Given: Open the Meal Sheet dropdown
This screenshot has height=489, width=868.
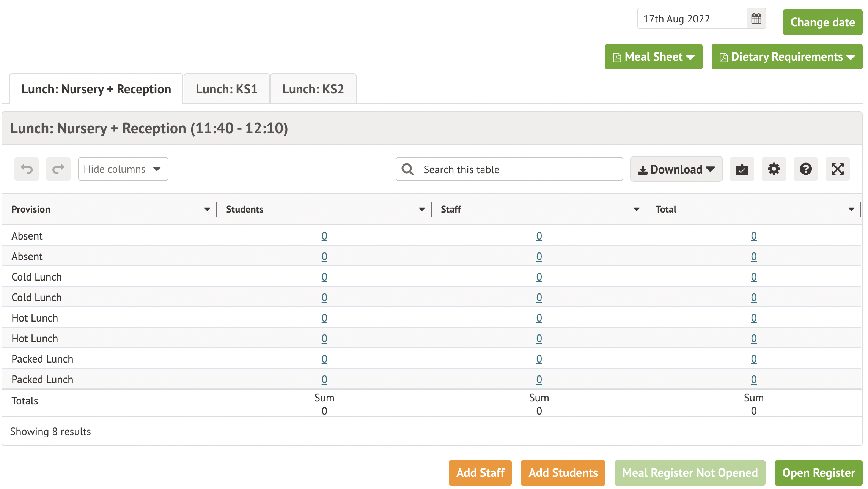Looking at the screenshot, I should click(654, 57).
